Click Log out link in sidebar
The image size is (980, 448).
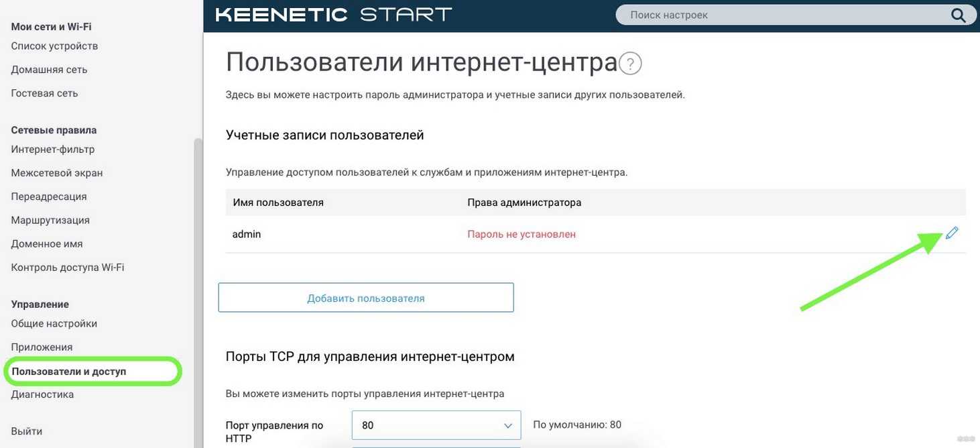pyautogui.click(x=27, y=431)
